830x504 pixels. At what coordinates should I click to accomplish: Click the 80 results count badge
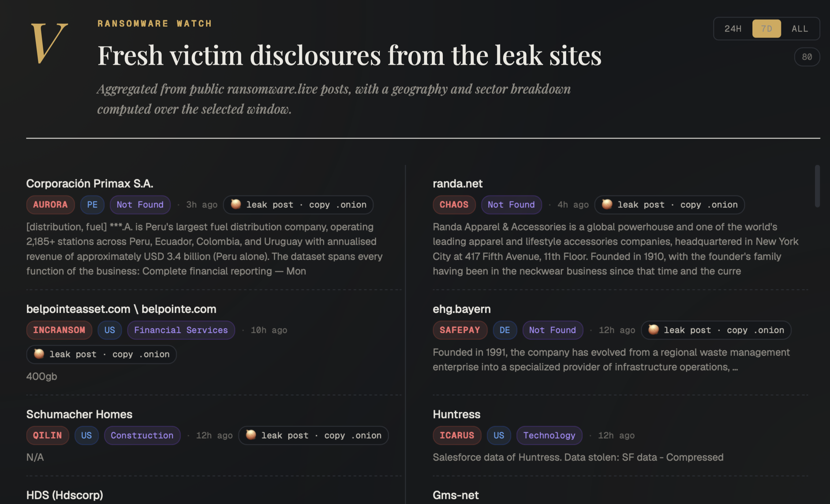807,57
